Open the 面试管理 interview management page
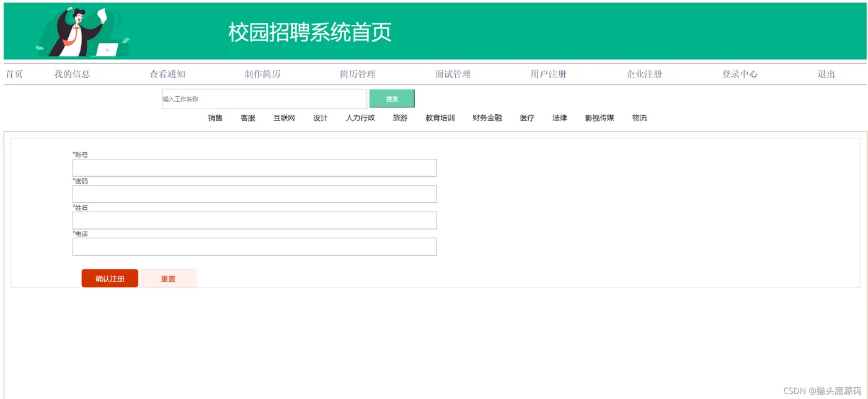Screen dimensions: 868x399 click(x=453, y=74)
